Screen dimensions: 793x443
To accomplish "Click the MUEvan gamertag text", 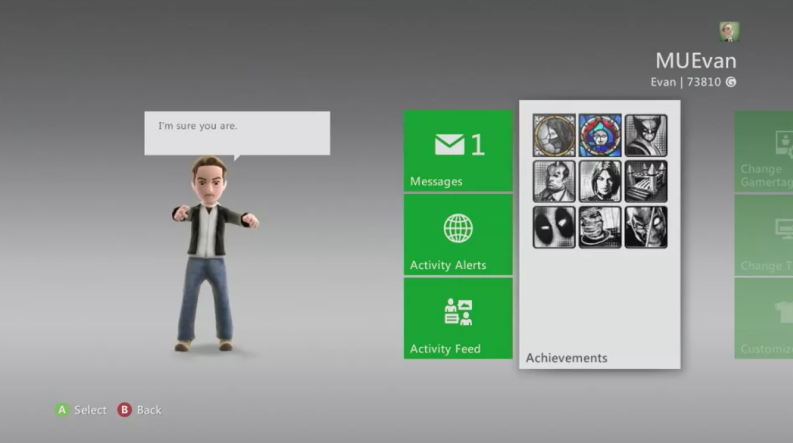I will (x=696, y=61).
